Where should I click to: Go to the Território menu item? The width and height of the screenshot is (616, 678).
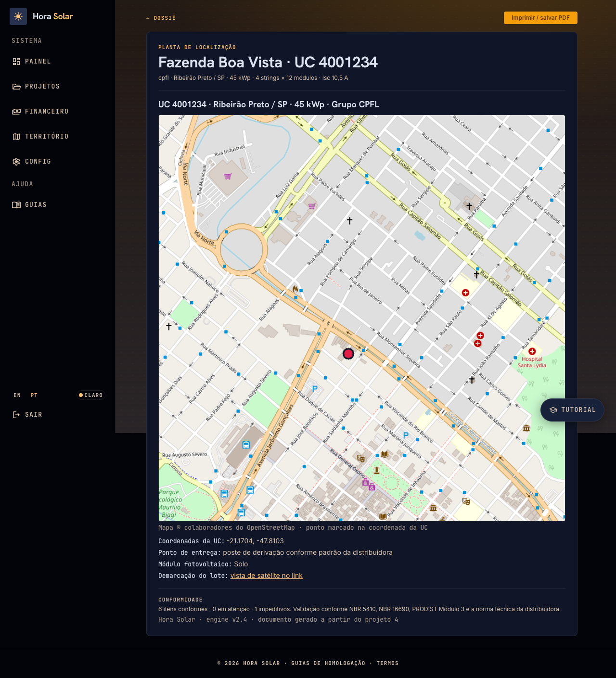[x=58, y=137]
